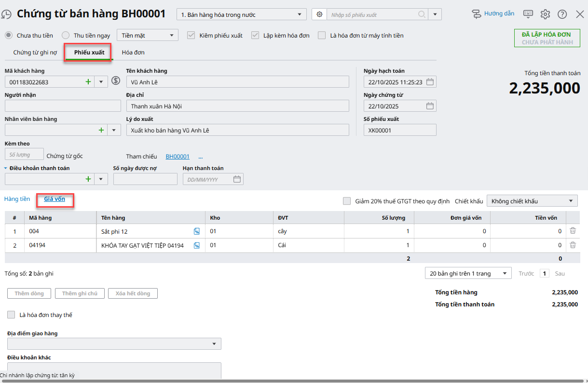
Task: Click the keyboard shortcuts icon
Action: click(x=528, y=14)
